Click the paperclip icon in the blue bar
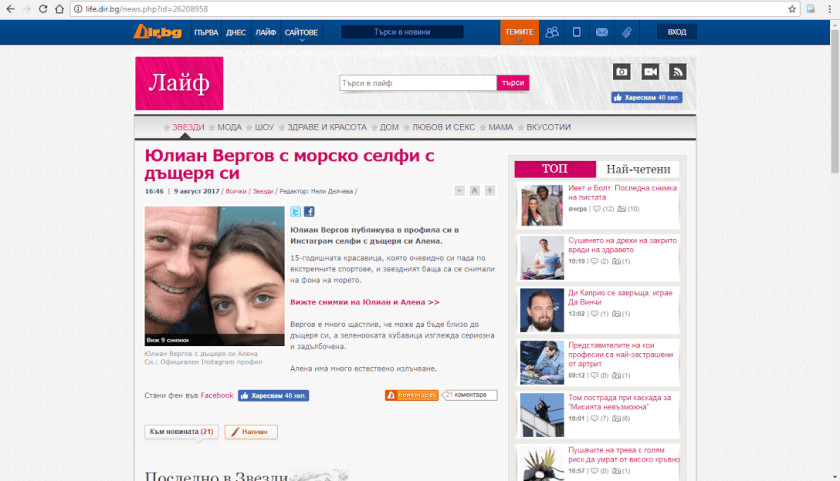The height and width of the screenshot is (481, 840). pyautogui.click(x=626, y=32)
